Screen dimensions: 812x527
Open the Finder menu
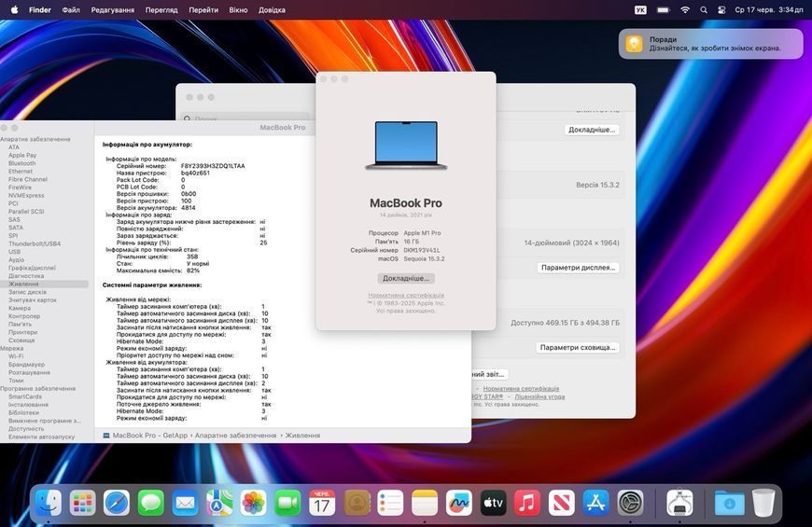tap(40, 9)
